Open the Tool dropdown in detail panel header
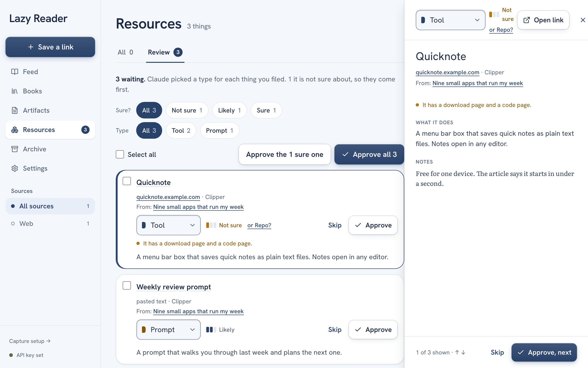 pos(450,20)
